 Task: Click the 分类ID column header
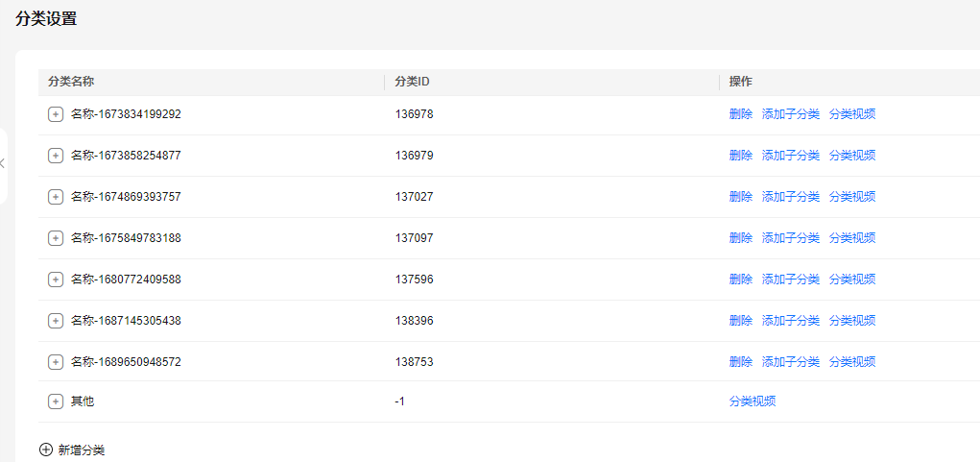coord(412,82)
